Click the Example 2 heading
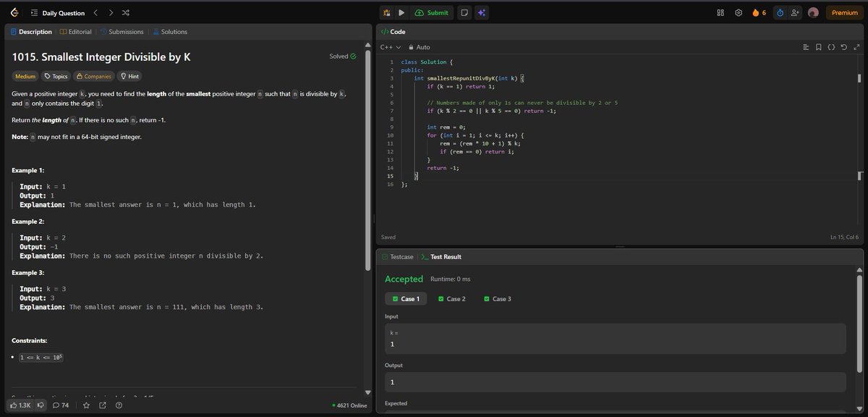The height and width of the screenshot is (417, 868). pos(29,221)
